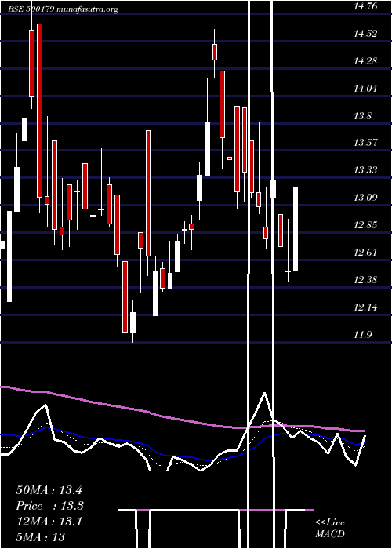Click the '50MA : 13.4' legend entry

49,490
